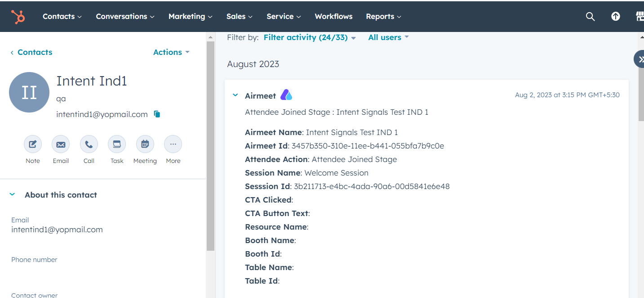Screen dimensions: 644x298
Task: Open the Marketing menu
Action: click(x=190, y=17)
